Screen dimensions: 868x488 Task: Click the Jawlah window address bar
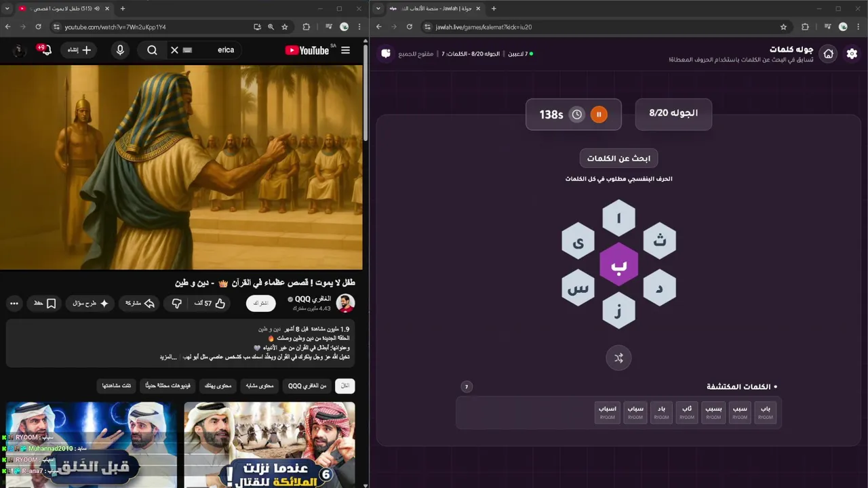point(604,27)
